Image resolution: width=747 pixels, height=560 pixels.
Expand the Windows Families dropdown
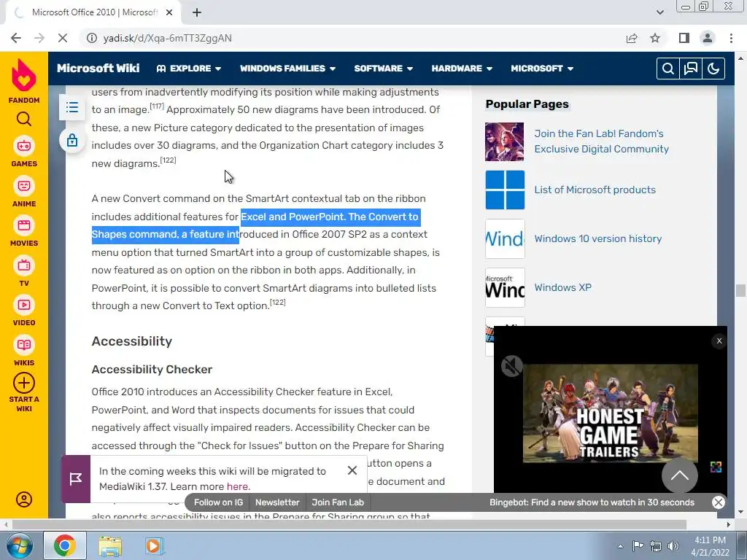click(x=287, y=69)
